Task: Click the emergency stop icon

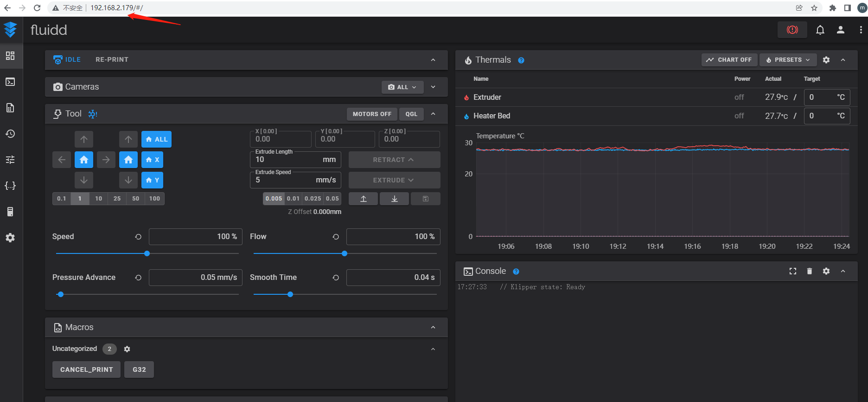Action: pos(792,30)
